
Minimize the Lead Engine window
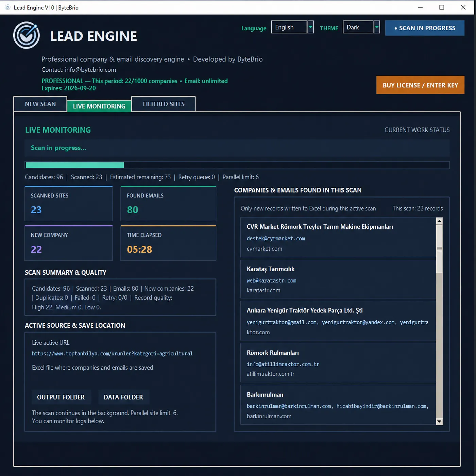point(420,7)
